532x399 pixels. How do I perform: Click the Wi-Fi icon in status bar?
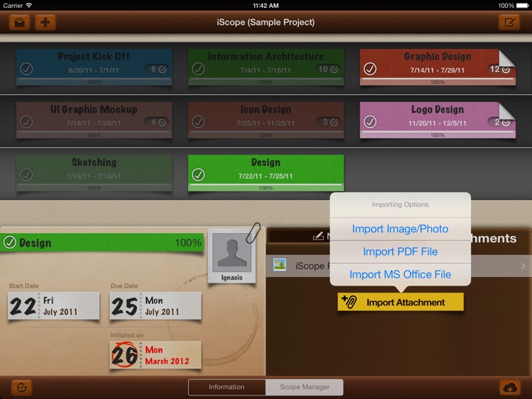(29, 6)
